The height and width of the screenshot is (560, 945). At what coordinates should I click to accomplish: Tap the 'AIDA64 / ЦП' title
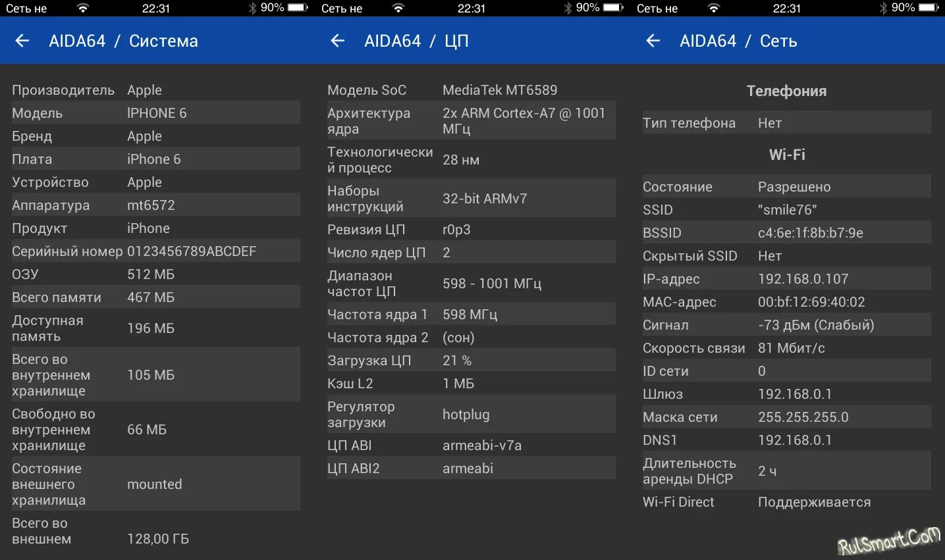(x=416, y=41)
